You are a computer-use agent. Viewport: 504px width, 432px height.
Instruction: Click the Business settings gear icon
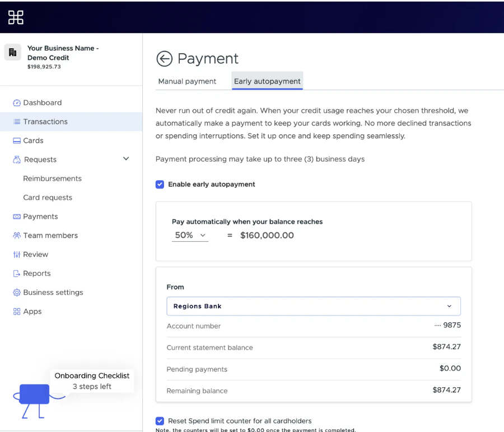17,292
